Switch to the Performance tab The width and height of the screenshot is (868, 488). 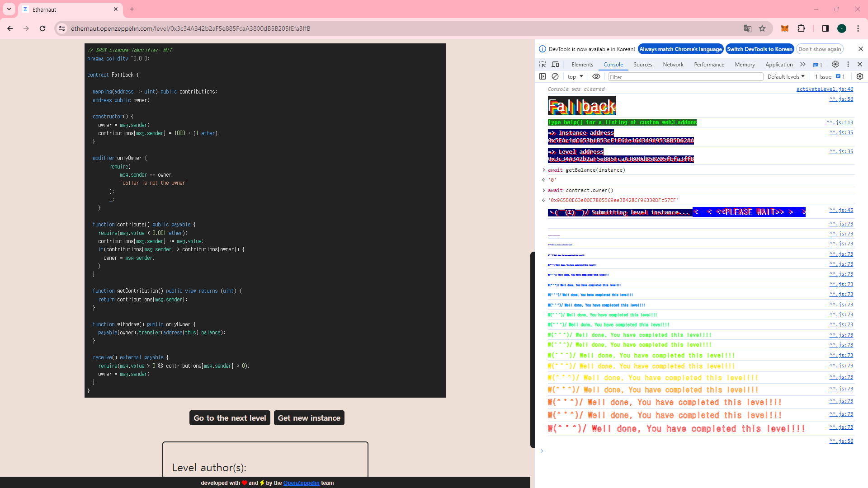709,65
